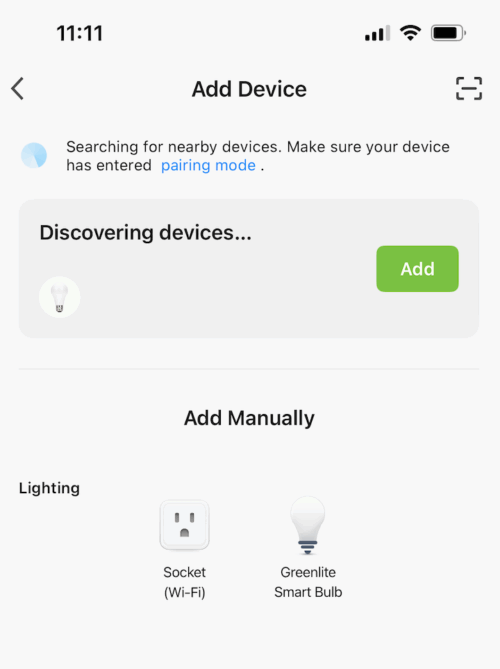Tap the Wi-Fi status icon
500x669 pixels.
(410, 33)
